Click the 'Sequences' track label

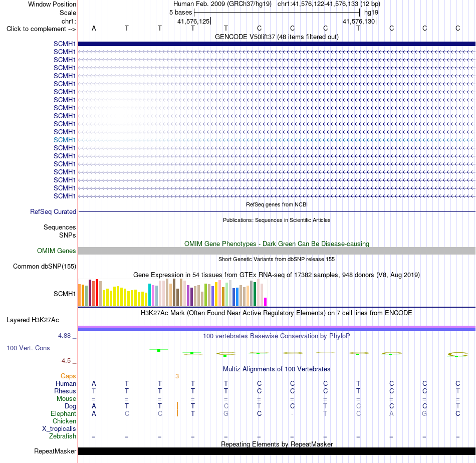(60, 227)
